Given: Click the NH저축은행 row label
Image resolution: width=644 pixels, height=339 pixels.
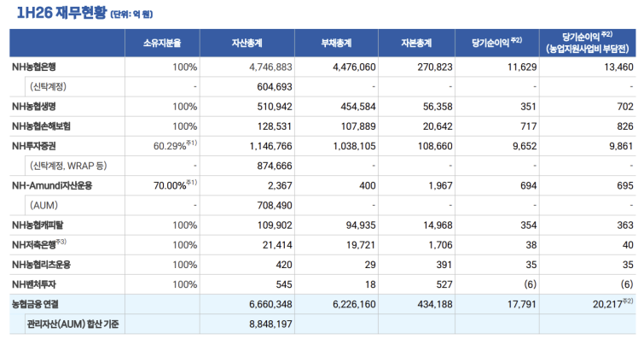Looking at the screenshot, I should [34, 244].
